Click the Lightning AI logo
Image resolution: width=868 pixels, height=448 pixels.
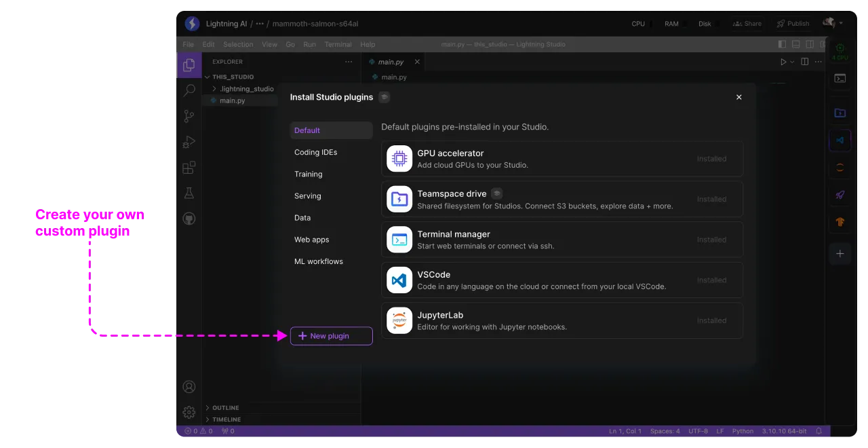point(192,24)
